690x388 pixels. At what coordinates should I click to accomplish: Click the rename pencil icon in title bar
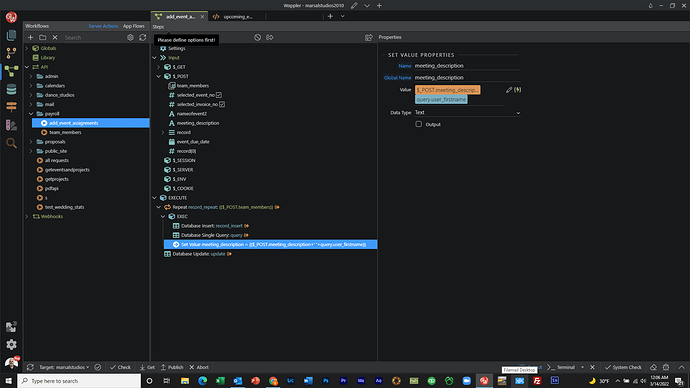click(x=354, y=5)
